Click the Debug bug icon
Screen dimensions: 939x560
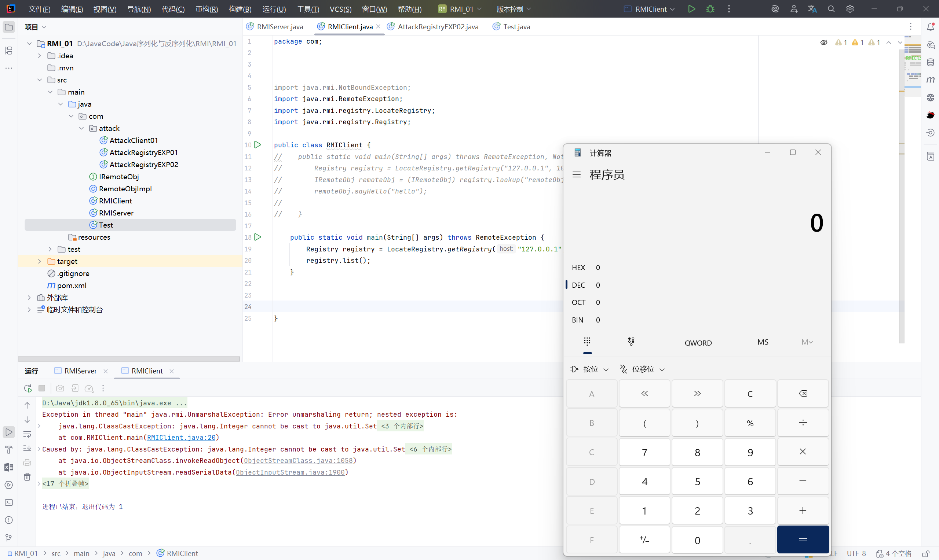point(710,9)
